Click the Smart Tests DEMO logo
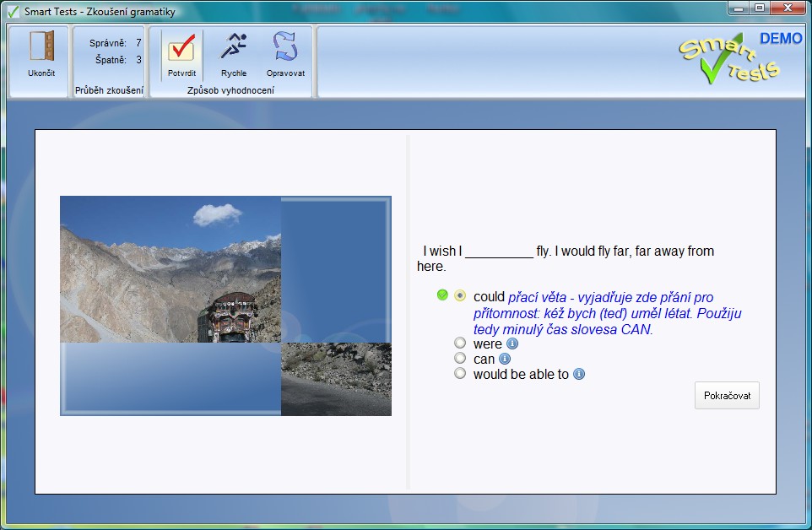 point(739,57)
